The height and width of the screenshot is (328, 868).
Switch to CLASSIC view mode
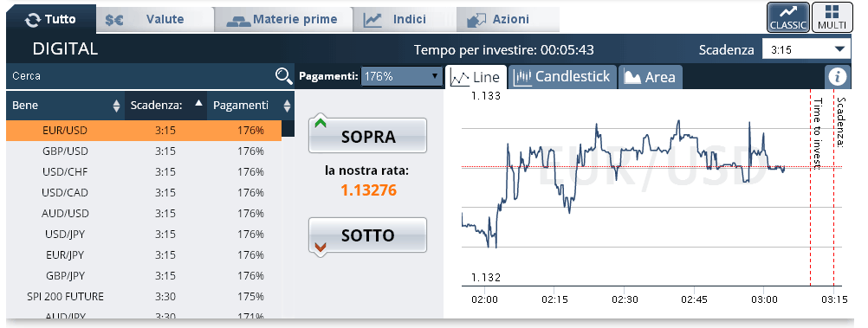(x=788, y=17)
